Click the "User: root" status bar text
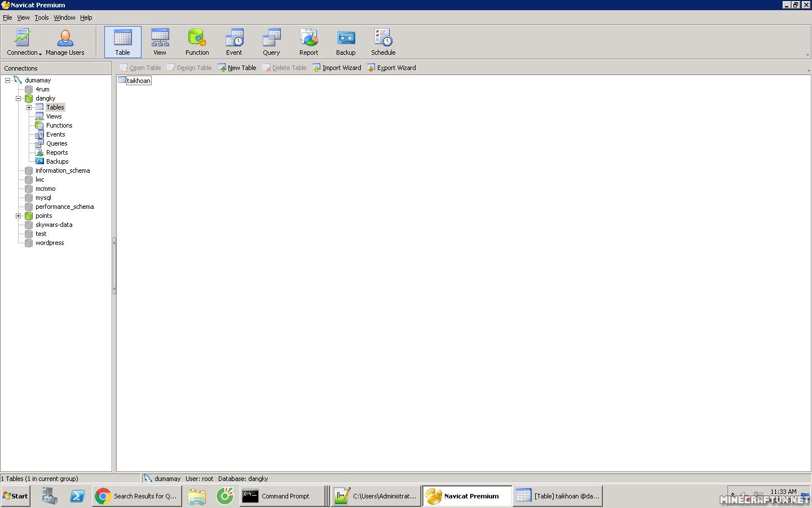This screenshot has height=508, width=812. (x=199, y=479)
